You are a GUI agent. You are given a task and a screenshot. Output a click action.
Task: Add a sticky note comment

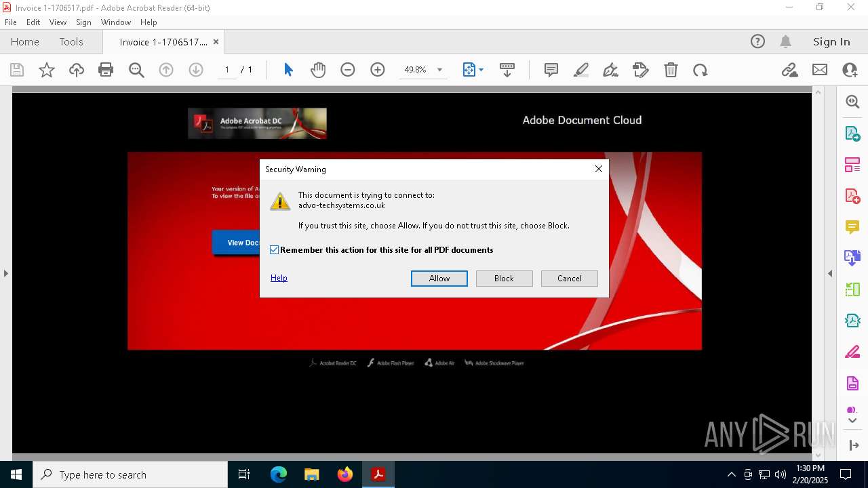point(551,70)
